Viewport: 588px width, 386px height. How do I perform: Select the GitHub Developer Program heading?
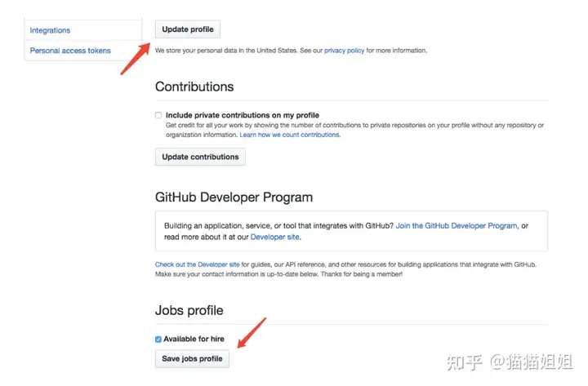234,197
